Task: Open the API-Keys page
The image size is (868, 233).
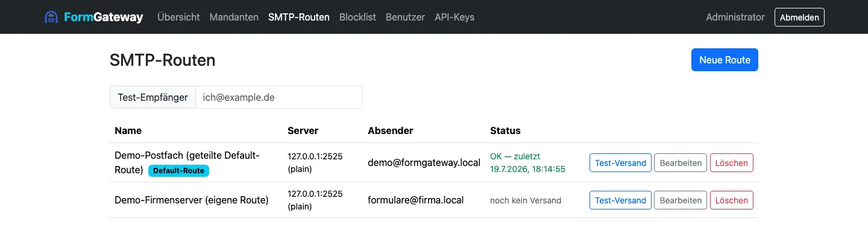Action: click(x=454, y=17)
